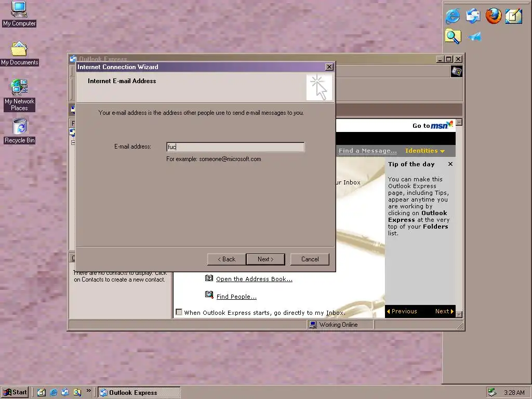Click Show Desktop in Quick Launch
This screenshot has width=532, height=399.
click(x=42, y=393)
